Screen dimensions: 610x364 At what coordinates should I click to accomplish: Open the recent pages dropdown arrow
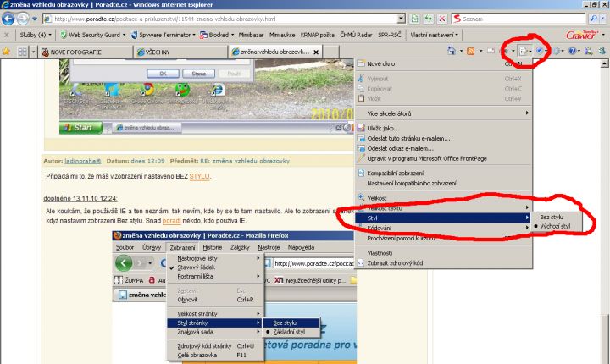pos(35,19)
